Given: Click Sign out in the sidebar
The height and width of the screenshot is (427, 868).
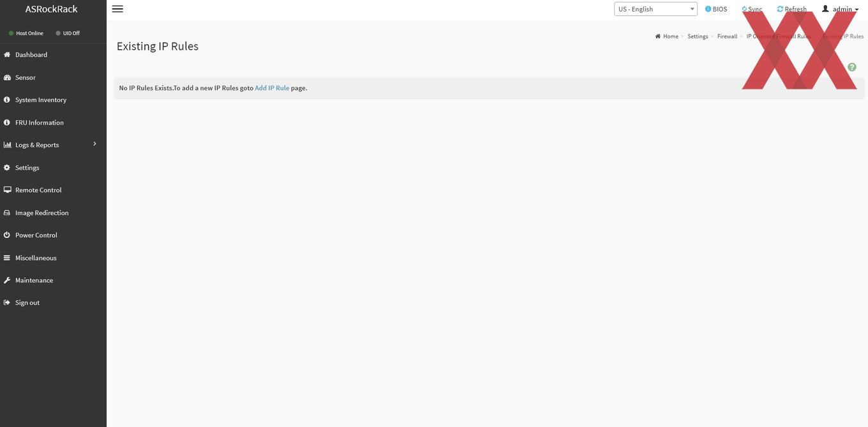Looking at the screenshot, I should (x=27, y=303).
